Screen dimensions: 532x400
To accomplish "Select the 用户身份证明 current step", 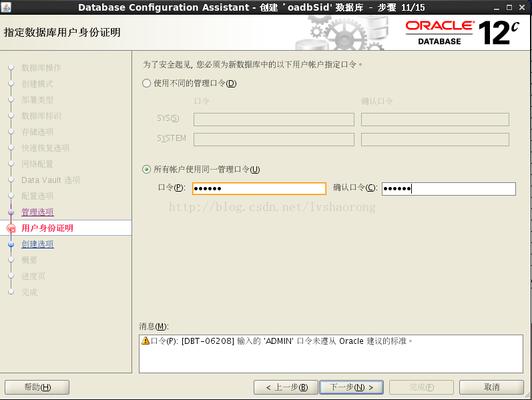I will coord(47,228).
